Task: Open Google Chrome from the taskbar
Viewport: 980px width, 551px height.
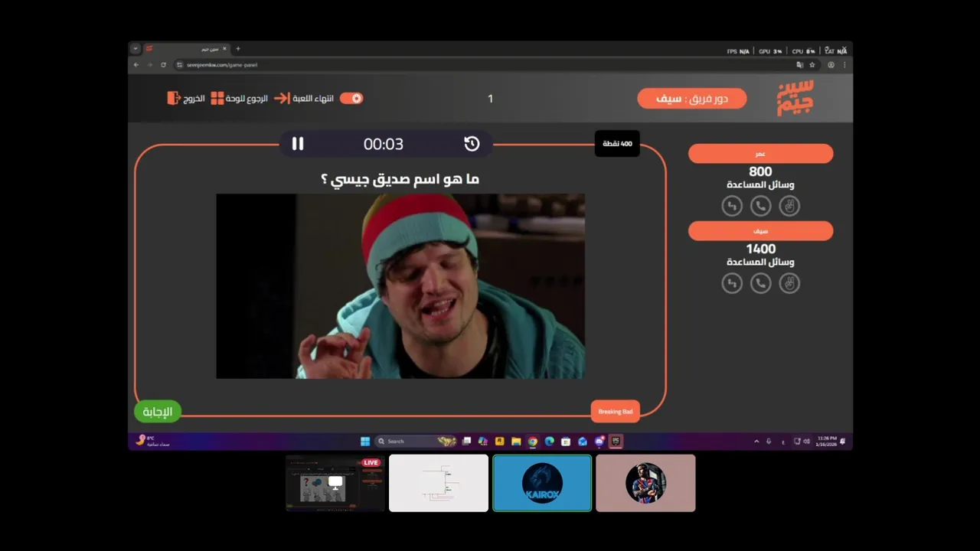Action: click(x=532, y=442)
